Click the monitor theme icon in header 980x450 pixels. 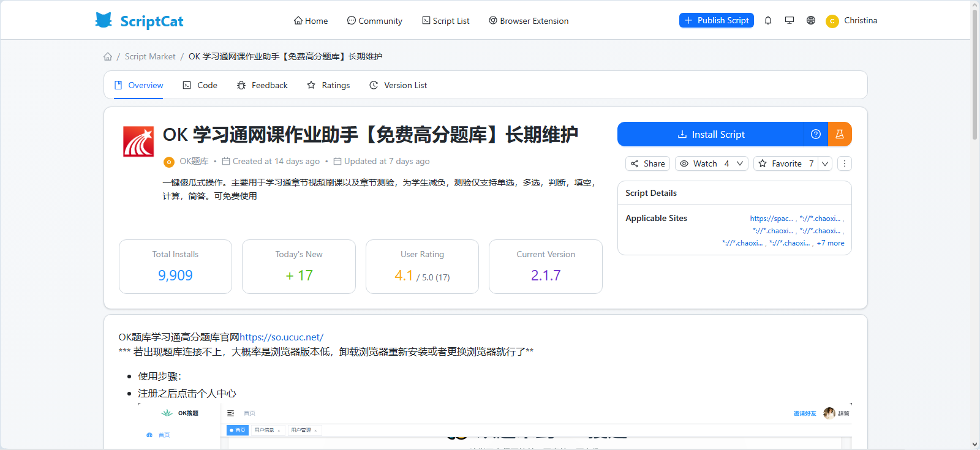point(790,20)
